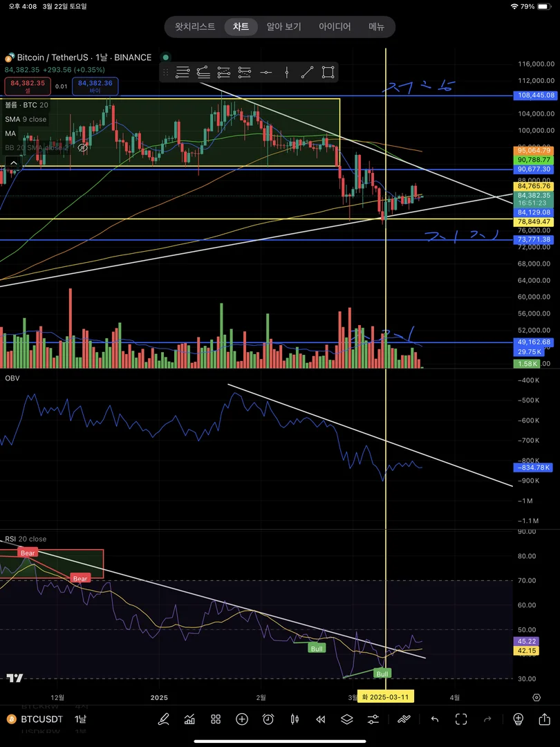Click the 45.22 RSI value label
The image size is (560, 747).
click(x=525, y=642)
